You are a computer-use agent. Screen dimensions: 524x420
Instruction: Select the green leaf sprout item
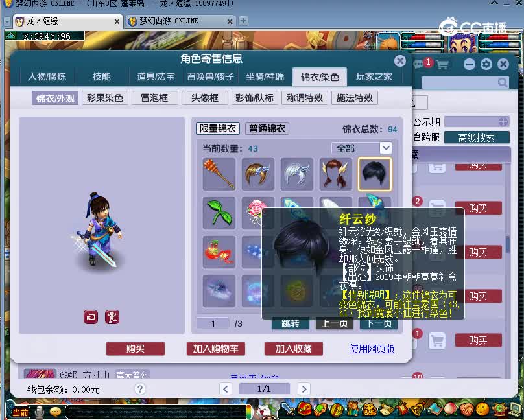tap(219, 213)
